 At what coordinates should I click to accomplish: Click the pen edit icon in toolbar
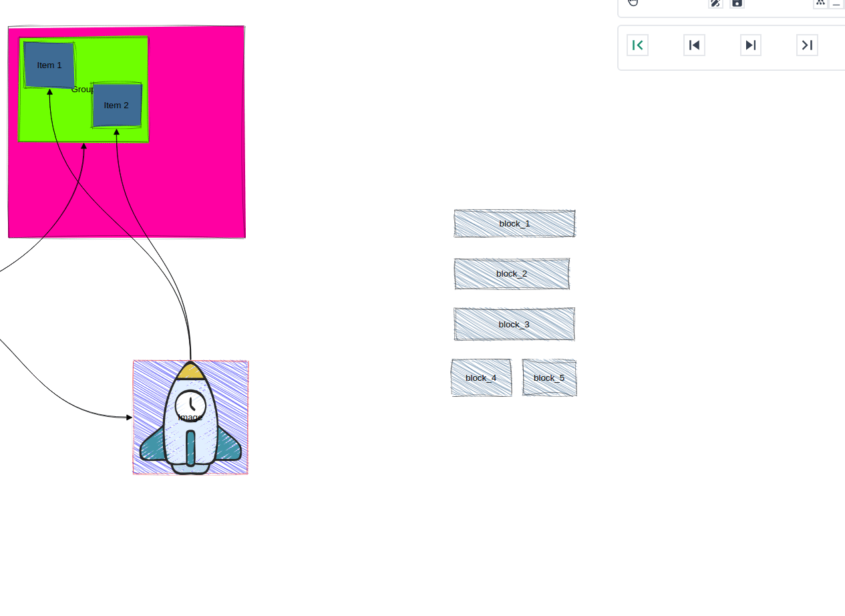pyautogui.click(x=715, y=3)
